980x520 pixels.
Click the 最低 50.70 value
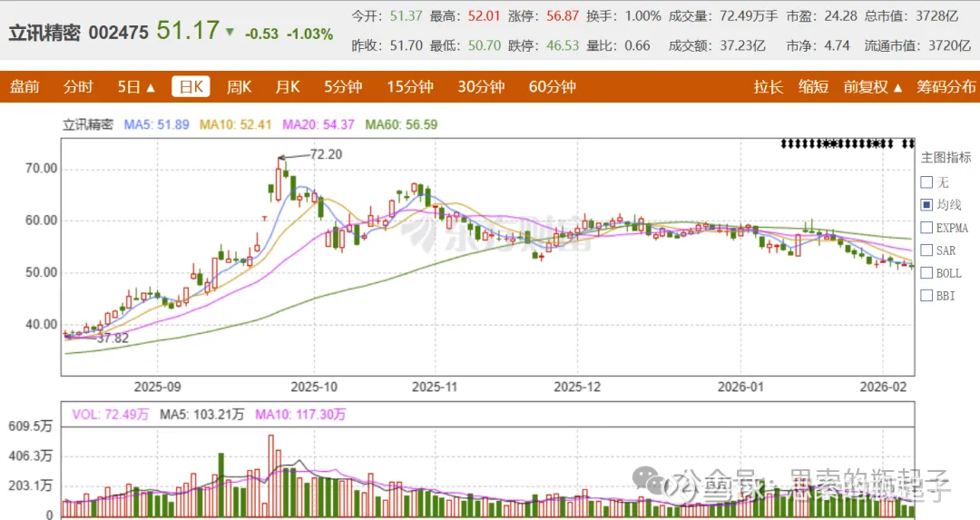(485, 45)
